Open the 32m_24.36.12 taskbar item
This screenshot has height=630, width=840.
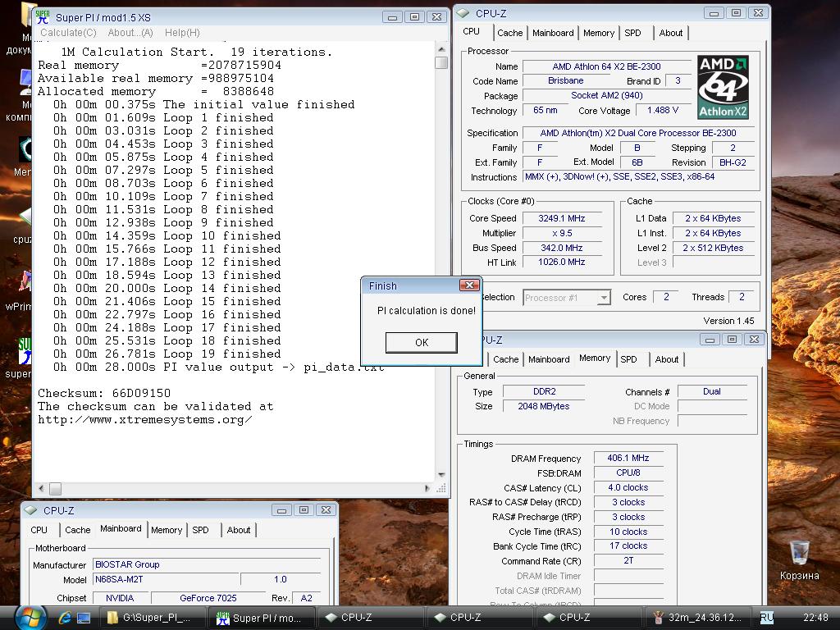point(698,618)
